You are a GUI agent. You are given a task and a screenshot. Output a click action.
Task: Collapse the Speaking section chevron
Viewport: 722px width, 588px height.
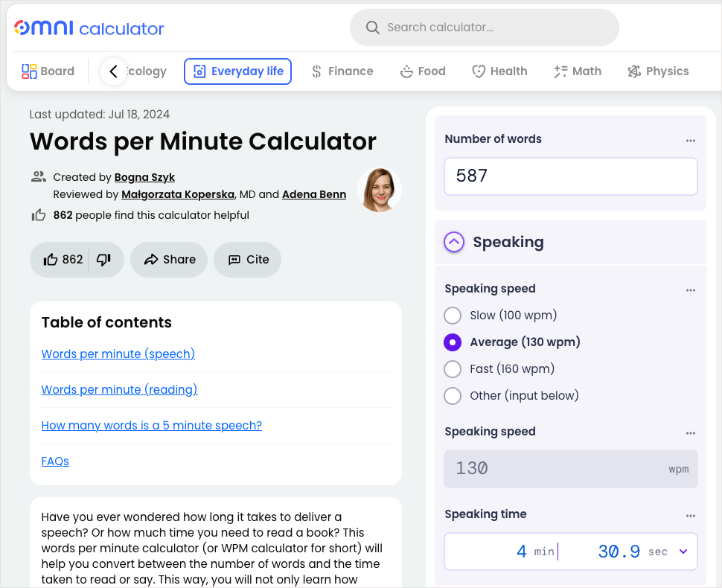point(454,242)
